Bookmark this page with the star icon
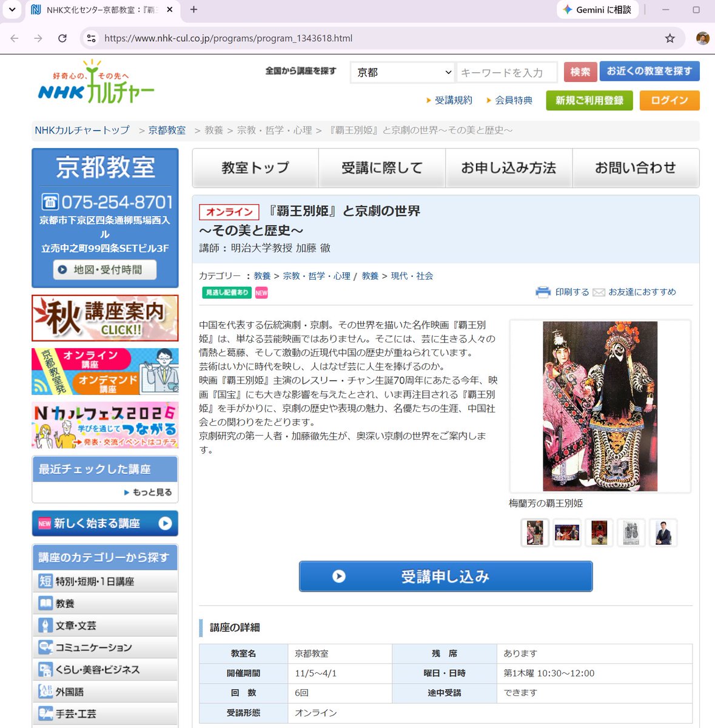 pyautogui.click(x=670, y=38)
